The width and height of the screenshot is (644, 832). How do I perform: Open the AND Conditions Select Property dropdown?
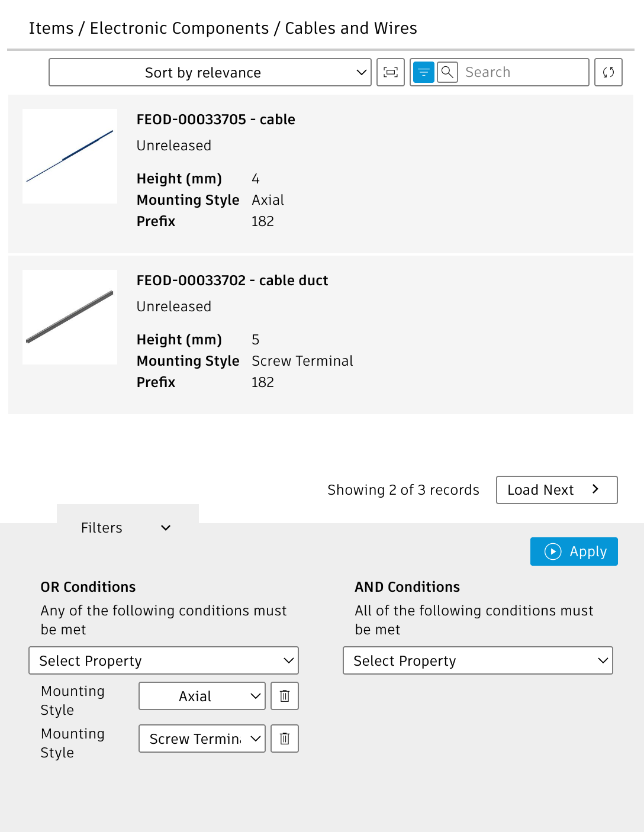coord(478,660)
